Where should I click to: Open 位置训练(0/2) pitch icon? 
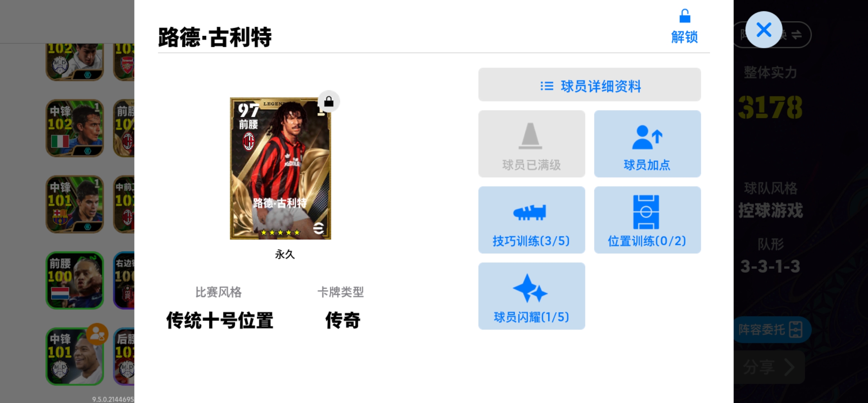point(646,212)
